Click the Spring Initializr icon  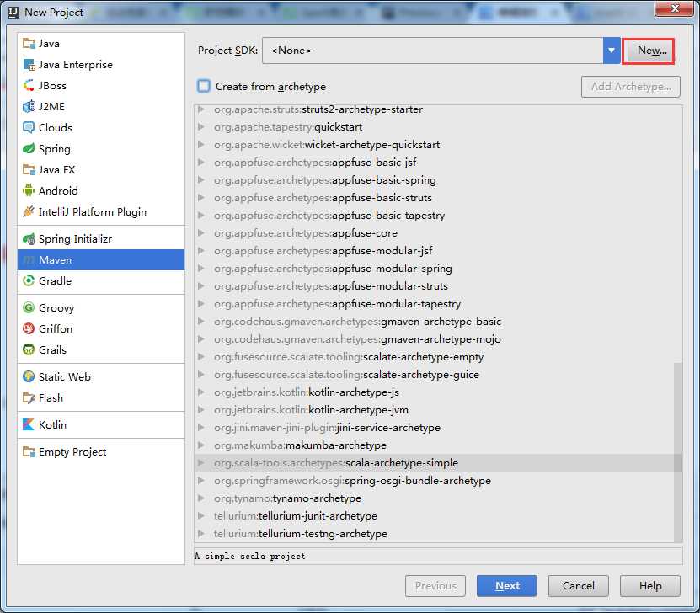point(29,238)
